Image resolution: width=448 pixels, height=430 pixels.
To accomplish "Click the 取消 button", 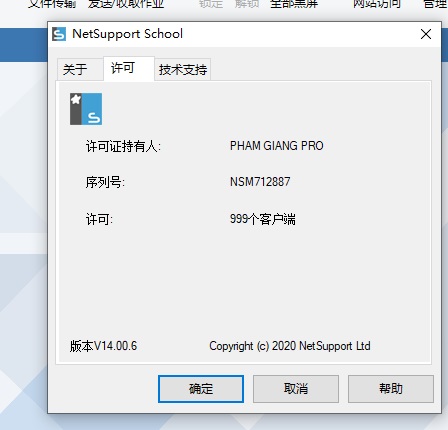I will click(296, 389).
